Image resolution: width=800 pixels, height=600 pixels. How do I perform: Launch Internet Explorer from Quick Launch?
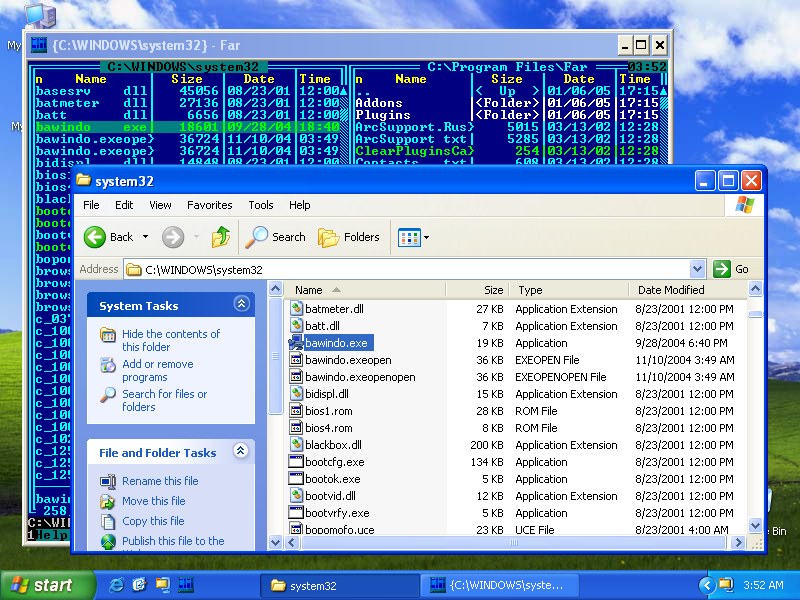(x=116, y=585)
